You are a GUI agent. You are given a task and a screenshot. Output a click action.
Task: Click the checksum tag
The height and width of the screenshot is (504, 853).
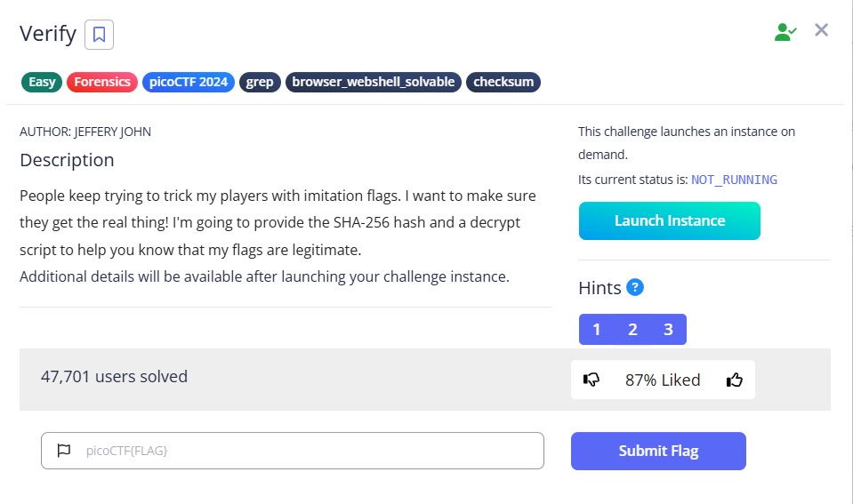coord(503,82)
